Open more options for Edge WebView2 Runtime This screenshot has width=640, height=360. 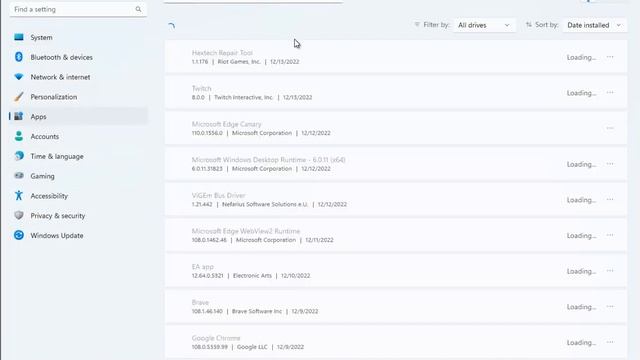(x=610, y=235)
